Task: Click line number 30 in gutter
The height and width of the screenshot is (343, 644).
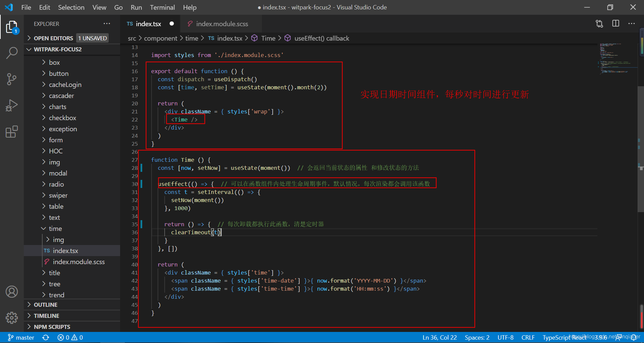Action: [x=135, y=184]
